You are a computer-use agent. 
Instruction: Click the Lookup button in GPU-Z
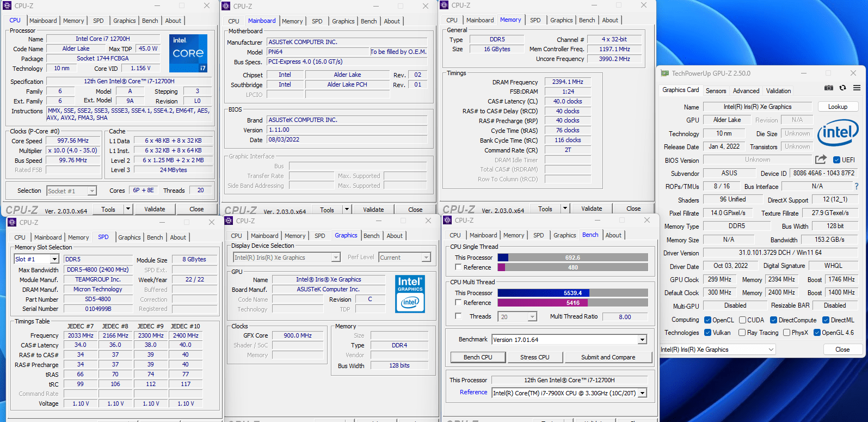point(838,107)
